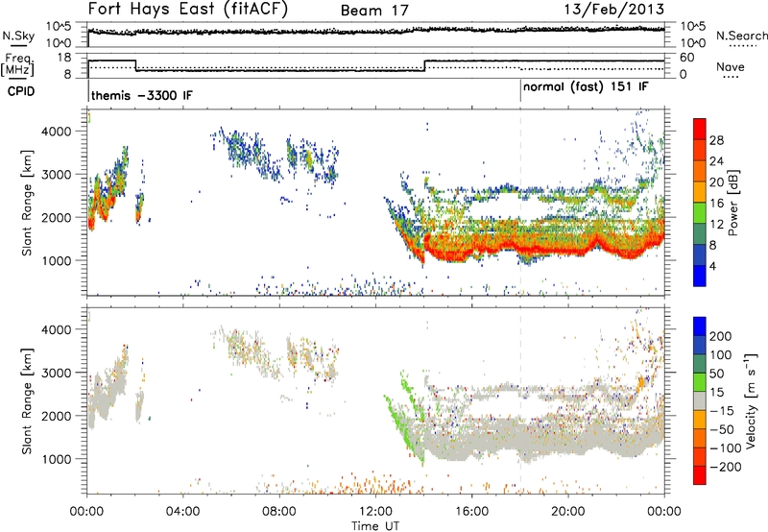Click the dotted line sample under "Nave"

tap(731, 77)
